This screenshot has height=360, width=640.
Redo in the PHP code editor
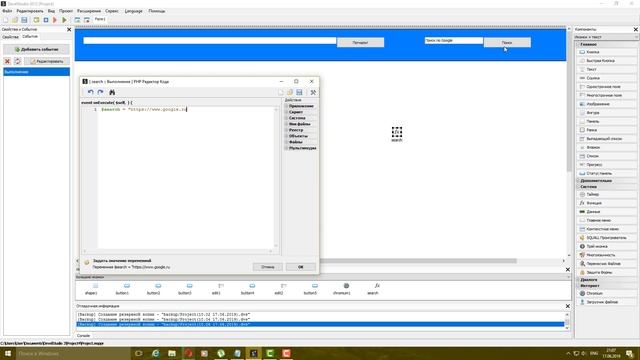100,92
